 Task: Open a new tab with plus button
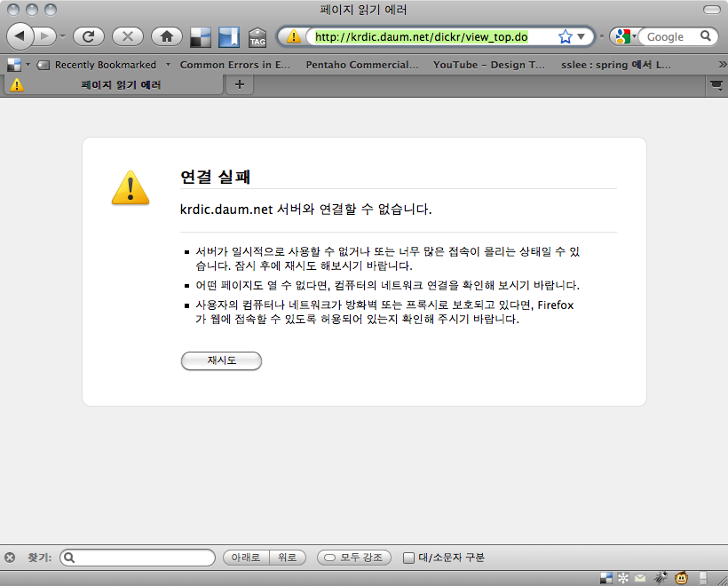point(240,84)
